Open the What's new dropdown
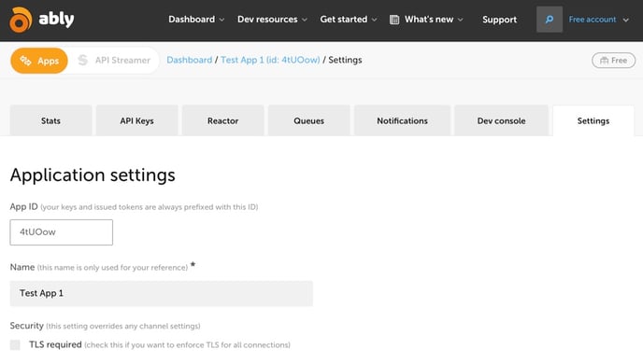The height and width of the screenshot is (364, 643). click(x=434, y=20)
